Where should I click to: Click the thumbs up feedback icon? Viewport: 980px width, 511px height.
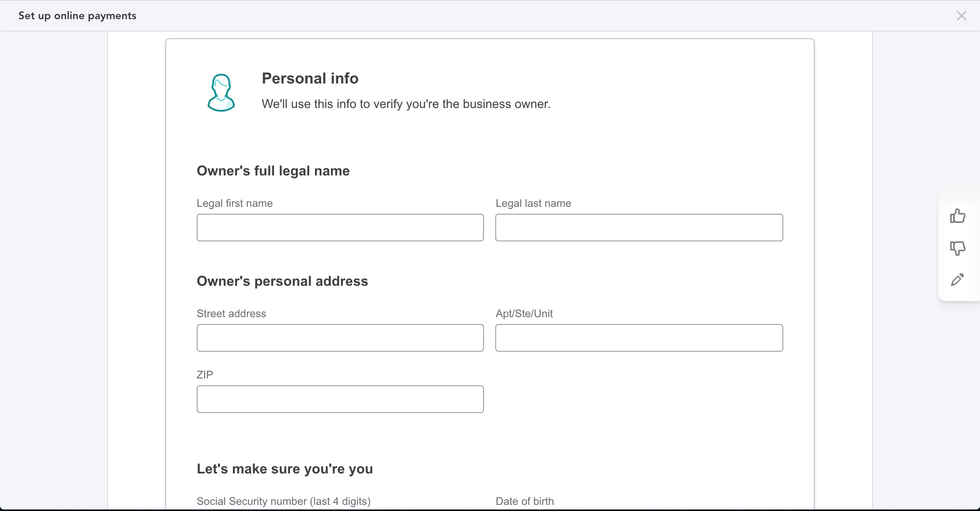tap(957, 216)
